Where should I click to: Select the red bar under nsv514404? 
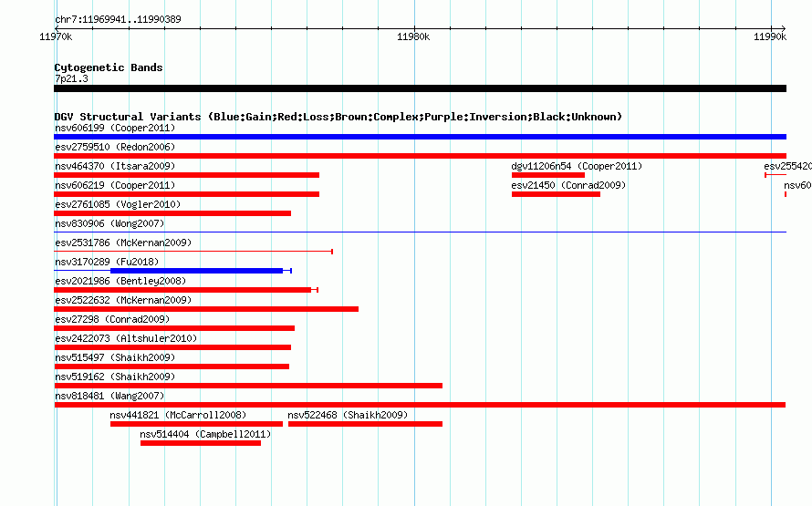[x=201, y=443]
